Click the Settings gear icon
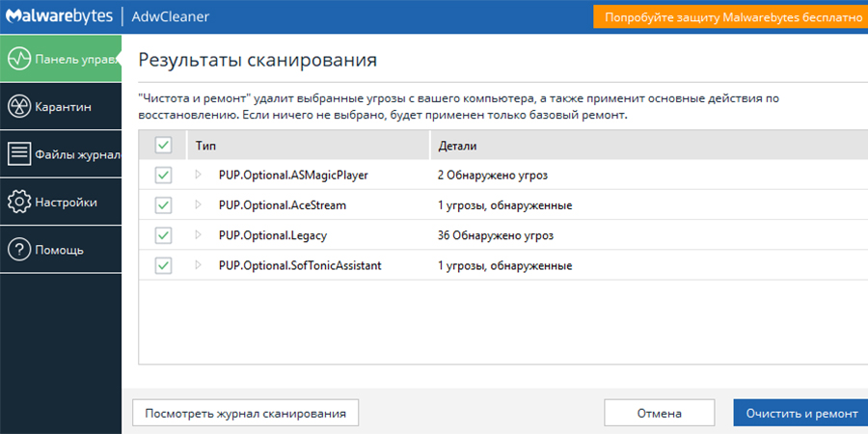Image resolution: width=868 pixels, height=434 pixels. click(x=19, y=203)
